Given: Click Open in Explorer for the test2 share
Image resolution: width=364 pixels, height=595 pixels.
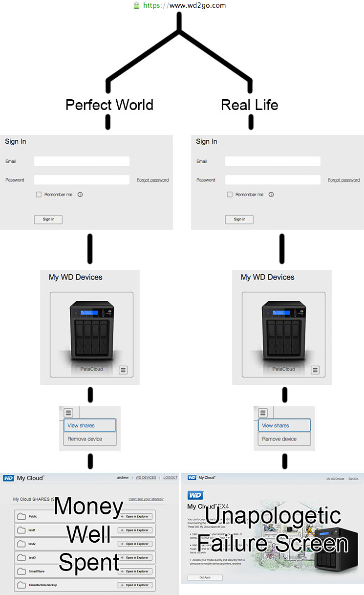Looking at the screenshot, I should click(x=135, y=544).
